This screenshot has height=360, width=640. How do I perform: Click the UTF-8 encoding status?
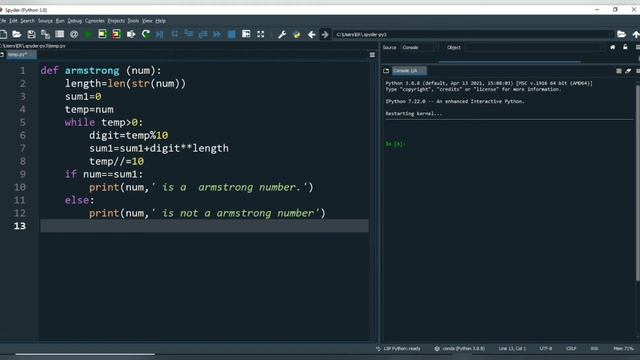546,349
